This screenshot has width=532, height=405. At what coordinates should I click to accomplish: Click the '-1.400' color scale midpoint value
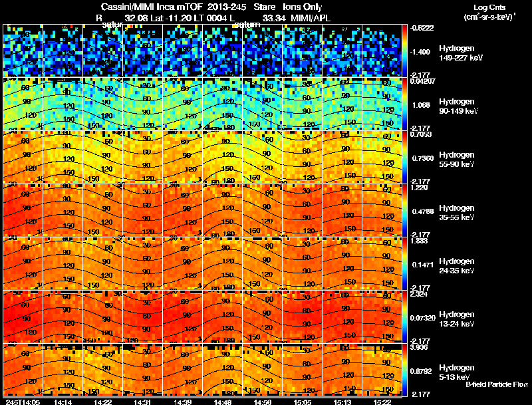(420, 52)
